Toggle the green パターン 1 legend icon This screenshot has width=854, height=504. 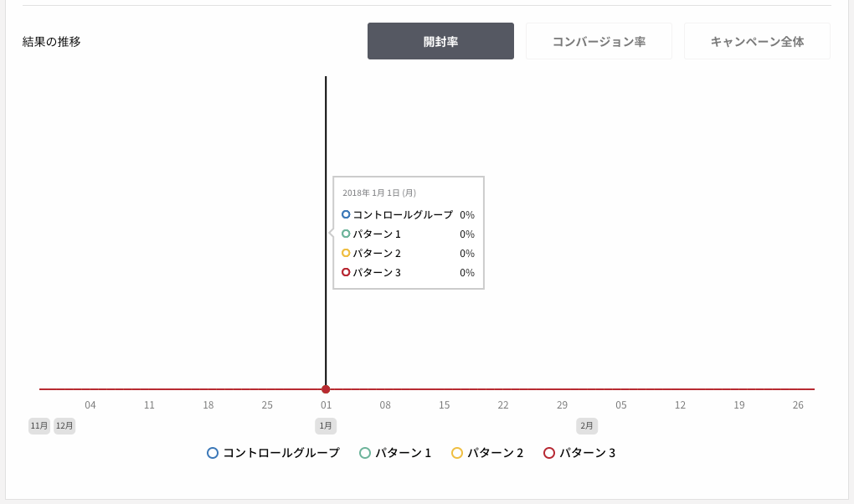[365, 453]
